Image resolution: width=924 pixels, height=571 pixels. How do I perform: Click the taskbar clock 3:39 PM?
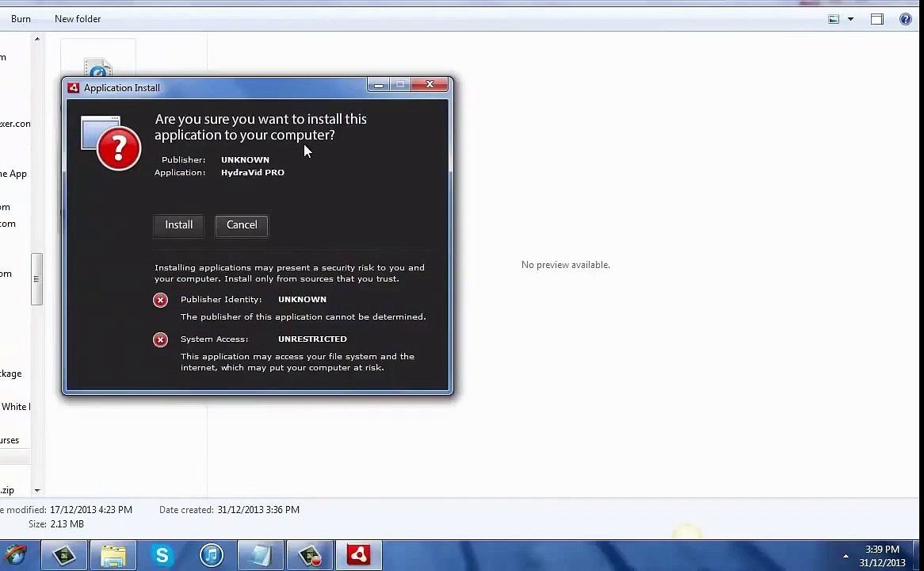(882, 549)
